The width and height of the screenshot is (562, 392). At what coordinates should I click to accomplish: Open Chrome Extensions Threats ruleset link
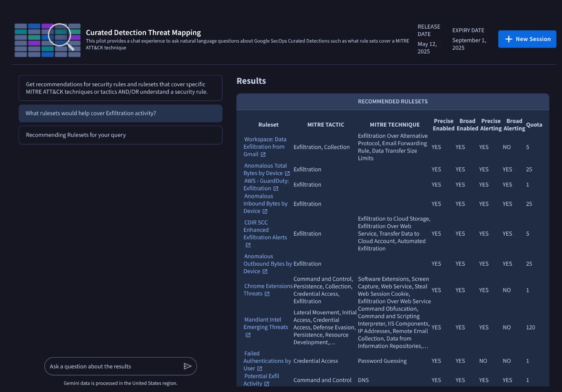tap(268, 290)
